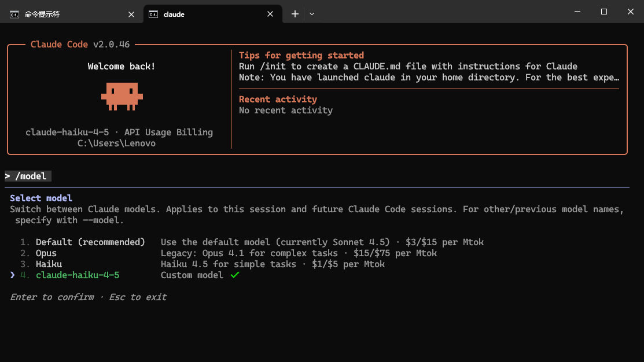Click the Switch between Claude models description

coord(317,215)
